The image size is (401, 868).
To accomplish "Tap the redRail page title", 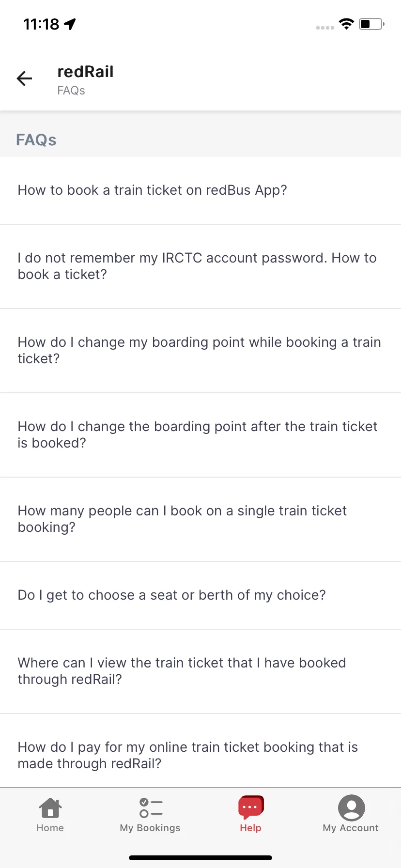I will point(85,72).
